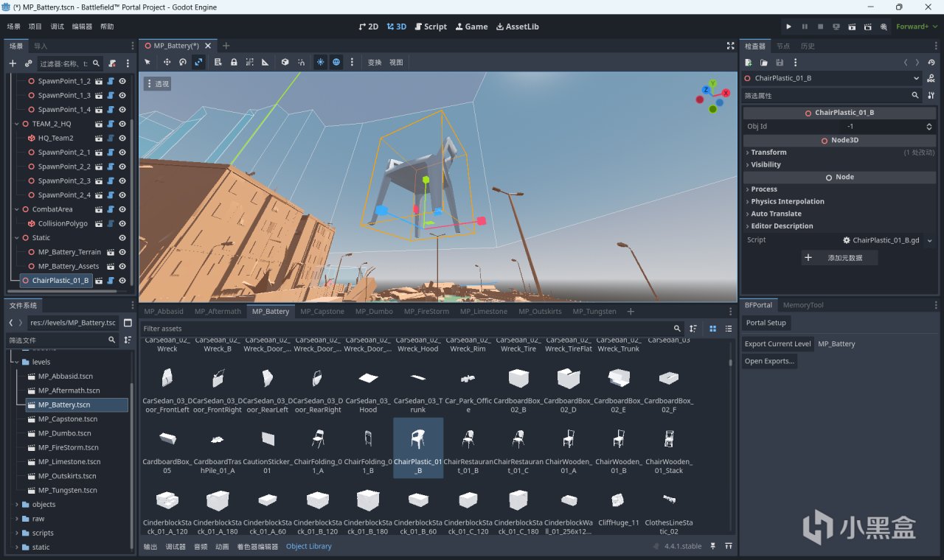Switch to the MP_Capstone asset tab
Image resolution: width=944 pixels, height=560 pixels.
click(322, 312)
